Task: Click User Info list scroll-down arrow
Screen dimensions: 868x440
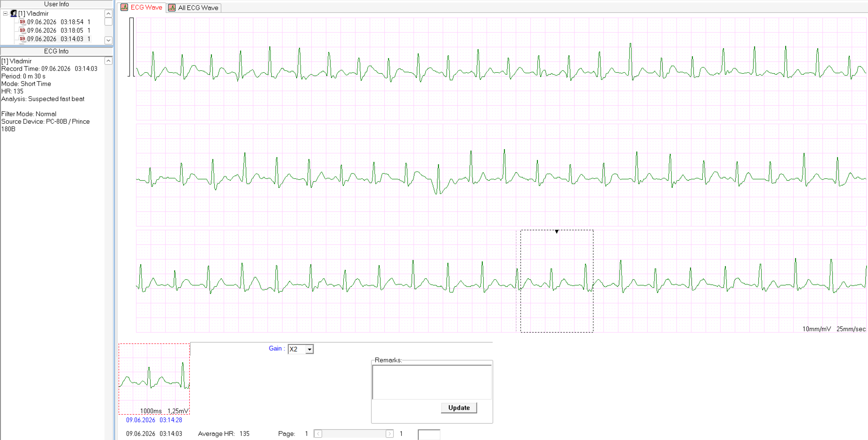Action: click(x=109, y=40)
